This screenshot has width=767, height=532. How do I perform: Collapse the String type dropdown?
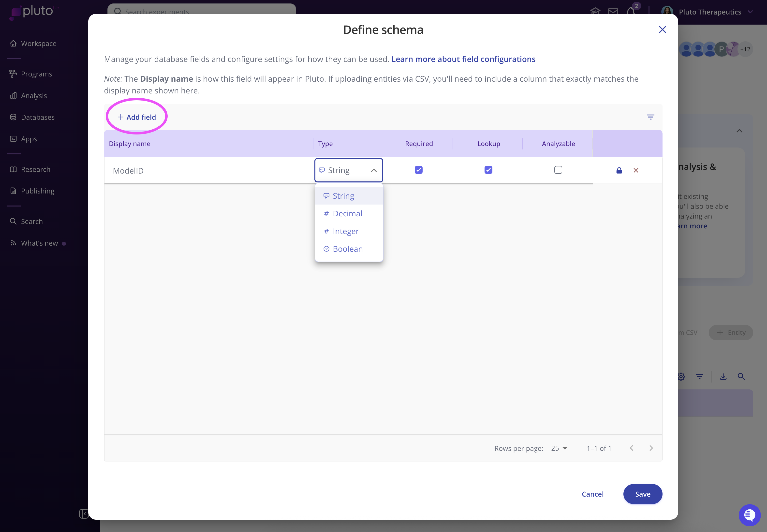coord(374,170)
